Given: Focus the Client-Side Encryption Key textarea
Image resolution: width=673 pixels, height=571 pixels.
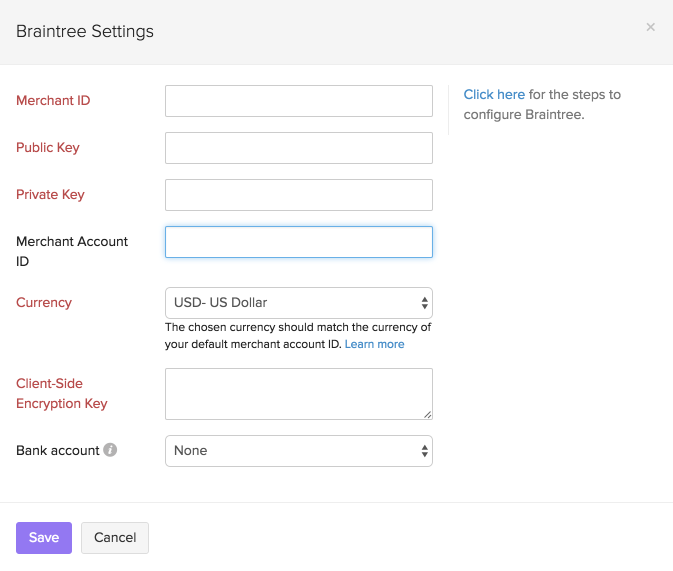Looking at the screenshot, I should tap(298, 394).
